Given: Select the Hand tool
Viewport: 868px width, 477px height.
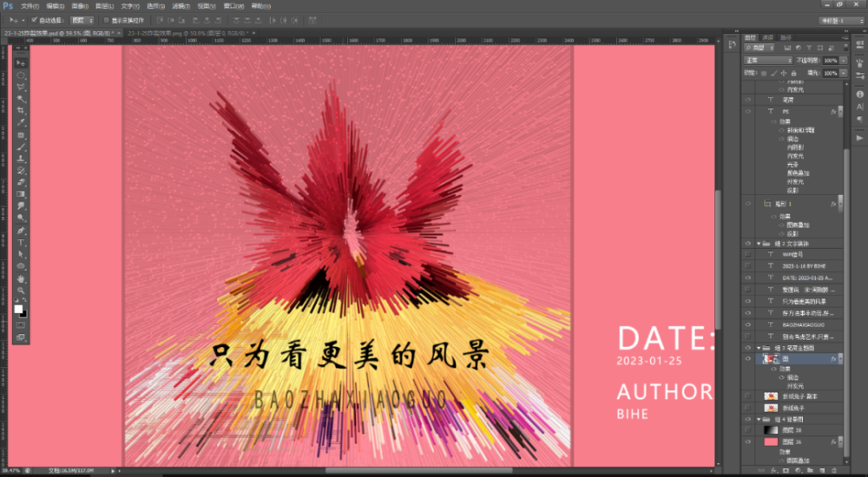Looking at the screenshot, I should [21, 278].
